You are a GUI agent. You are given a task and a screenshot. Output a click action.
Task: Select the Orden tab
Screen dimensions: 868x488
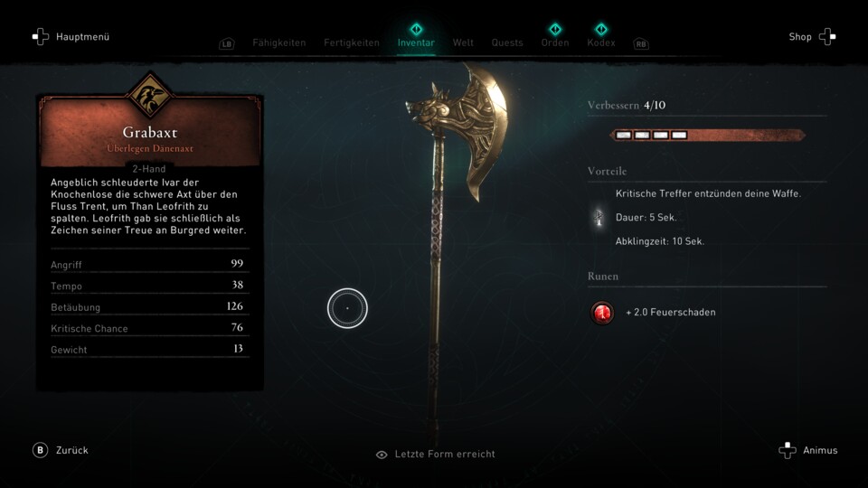click(x=554, y=42)
